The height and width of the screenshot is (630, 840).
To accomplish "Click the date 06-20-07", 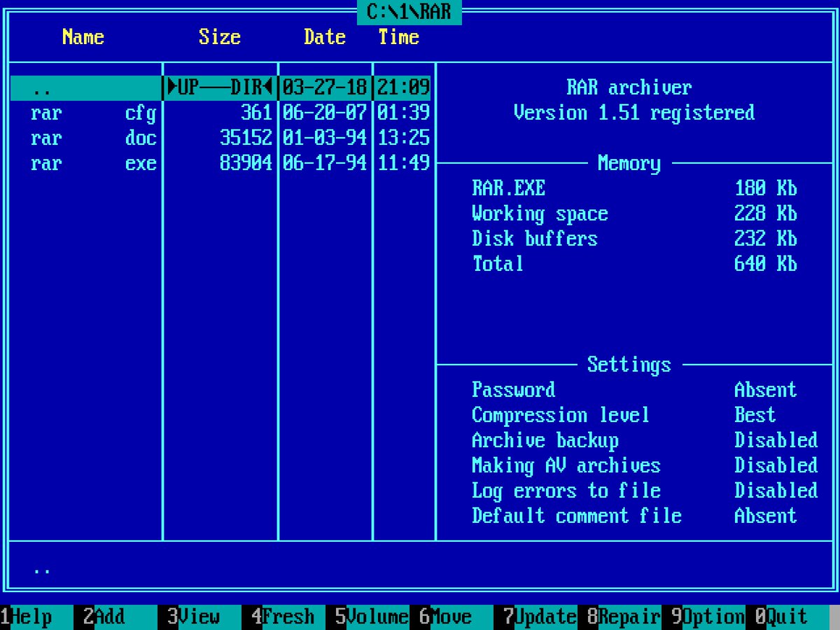I will (325, 113).
